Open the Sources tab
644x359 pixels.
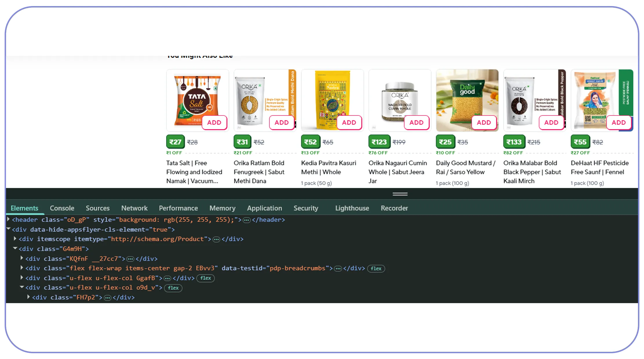[98, 208]
